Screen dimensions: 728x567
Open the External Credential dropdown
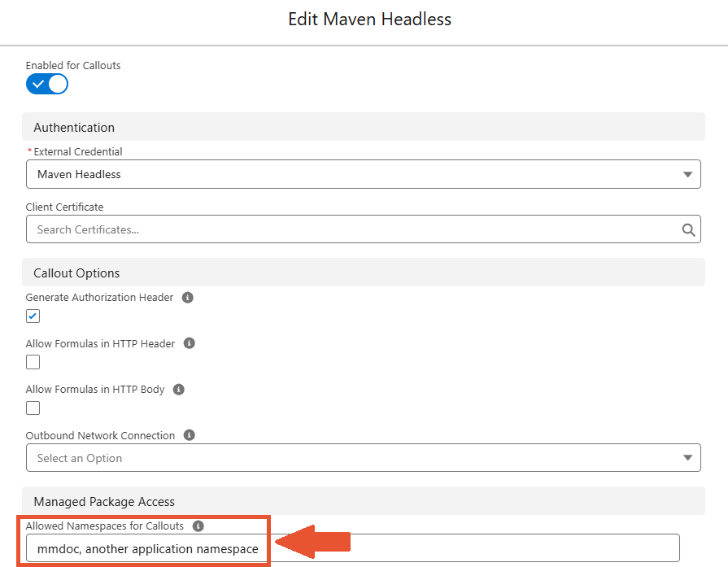pos(363,174)
